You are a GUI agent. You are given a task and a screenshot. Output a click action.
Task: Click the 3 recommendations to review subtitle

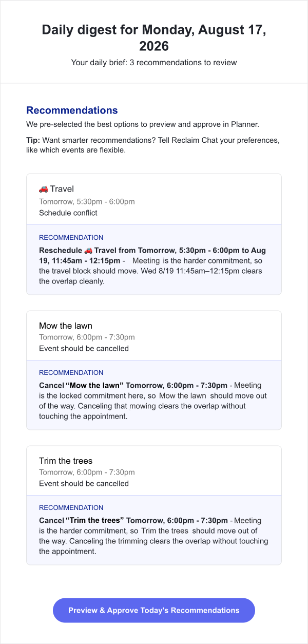pyautogui.click(x=154, y=63)
